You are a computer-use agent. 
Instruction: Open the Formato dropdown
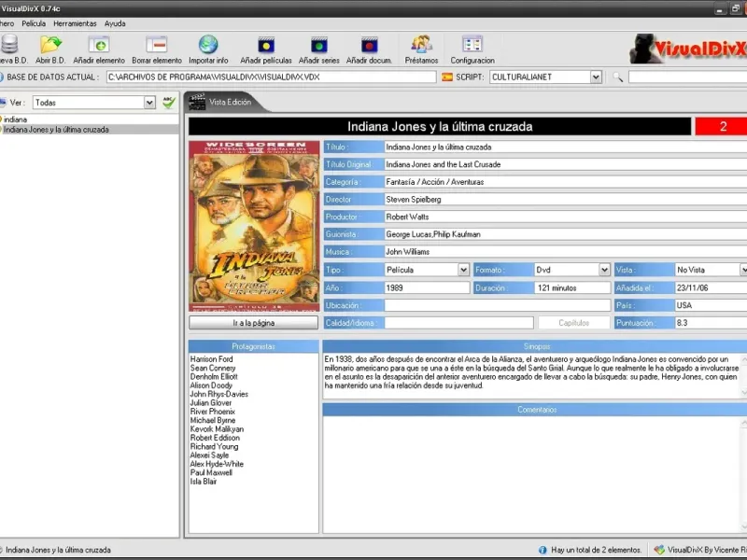click(x=603, y=270)
